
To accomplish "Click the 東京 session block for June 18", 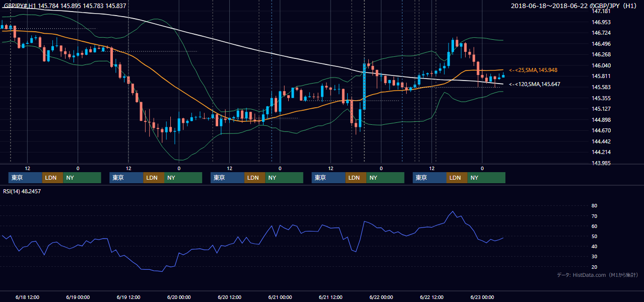I will (x=26, y=178).
